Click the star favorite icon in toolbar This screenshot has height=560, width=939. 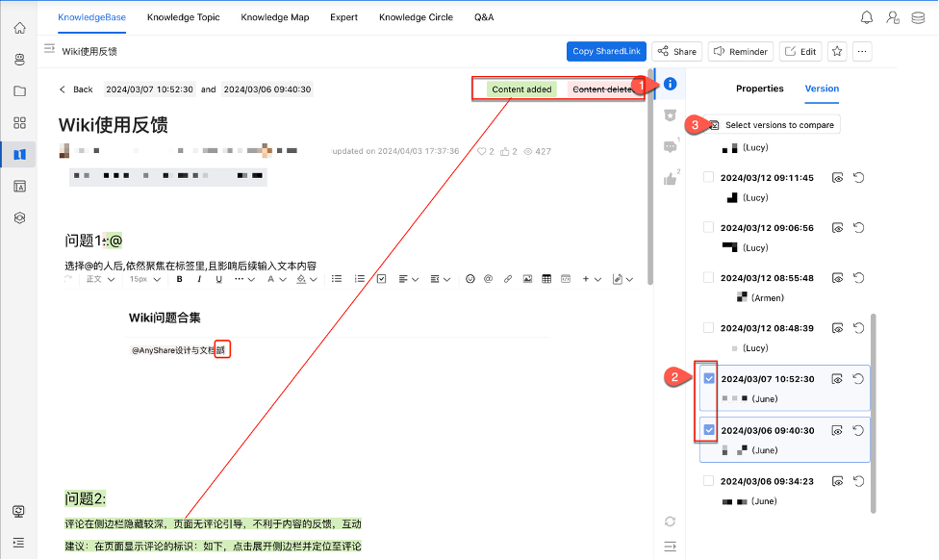click(x=837, y=52)
